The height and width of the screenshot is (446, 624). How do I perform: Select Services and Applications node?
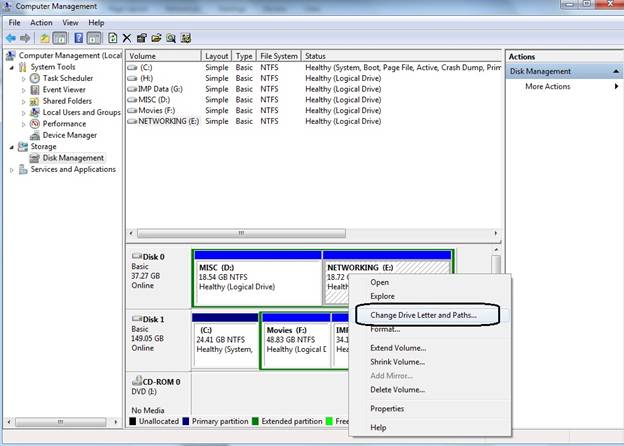tap(73, 169)
